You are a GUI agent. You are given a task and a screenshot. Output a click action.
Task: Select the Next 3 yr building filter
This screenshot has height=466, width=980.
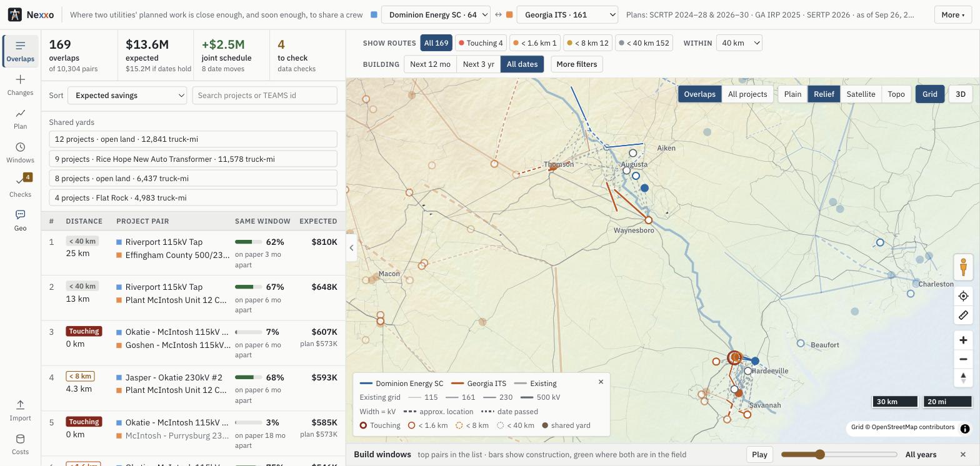478,64
